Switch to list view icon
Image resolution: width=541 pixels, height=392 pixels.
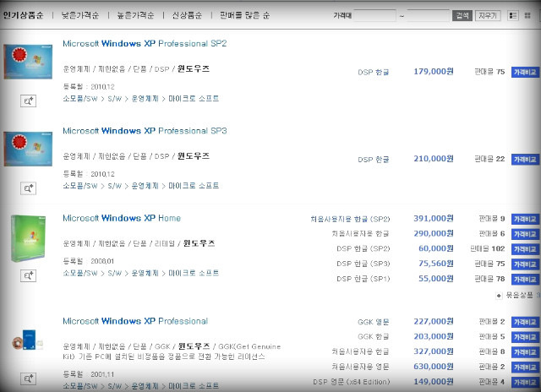(x=513, y=15)
